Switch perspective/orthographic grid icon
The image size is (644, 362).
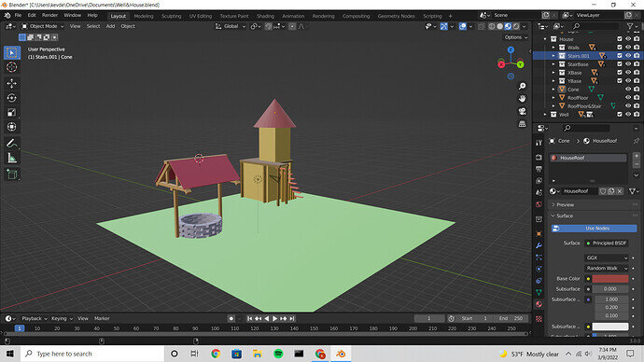click(x=522, y=124)
